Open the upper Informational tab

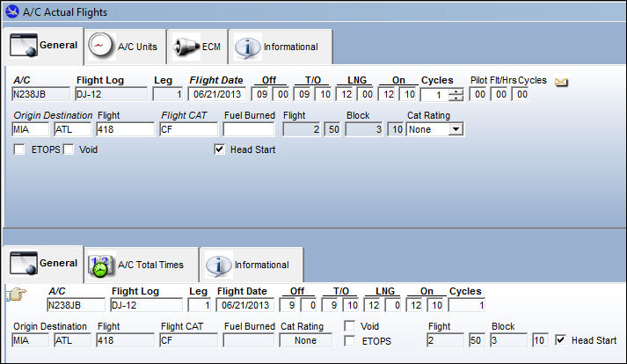click(281, 47)
